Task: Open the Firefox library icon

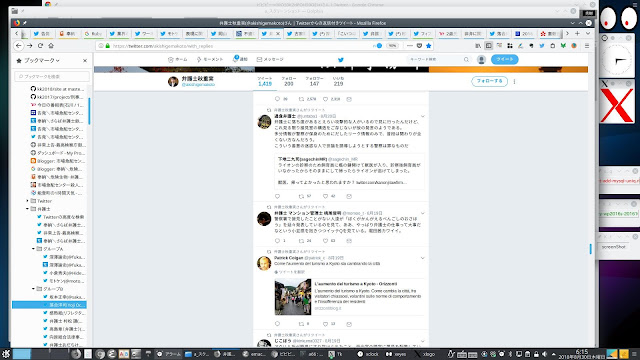Action: pos(478,46)
